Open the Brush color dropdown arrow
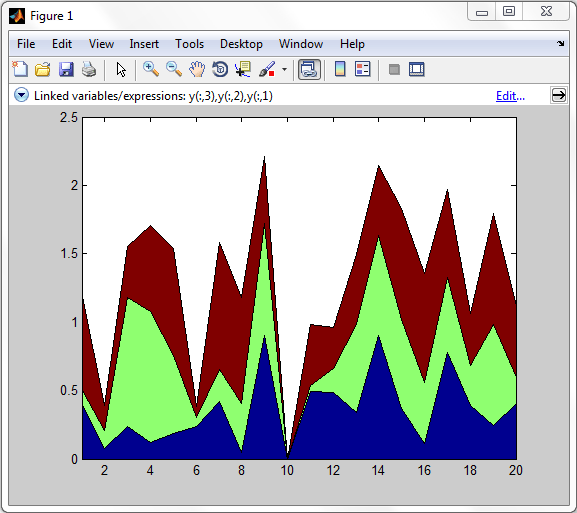This screenshot has height=513, width=577. click(284, 69)
